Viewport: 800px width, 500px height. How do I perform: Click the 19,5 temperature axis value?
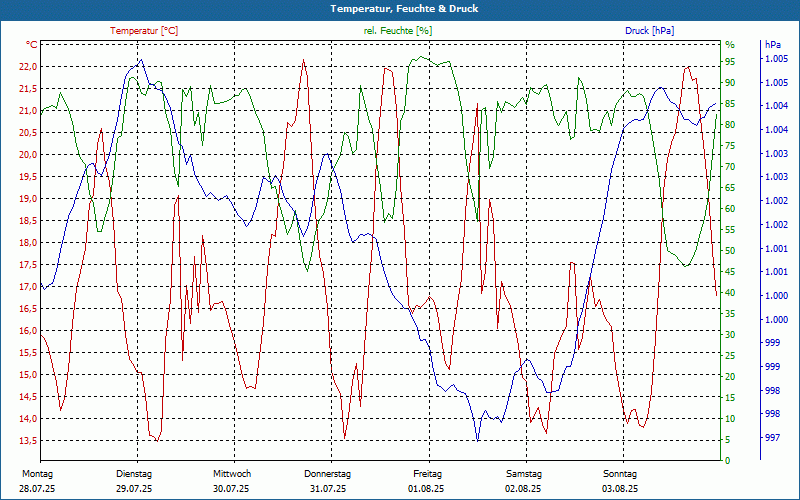pyautogui.click(x=28, y=177)
